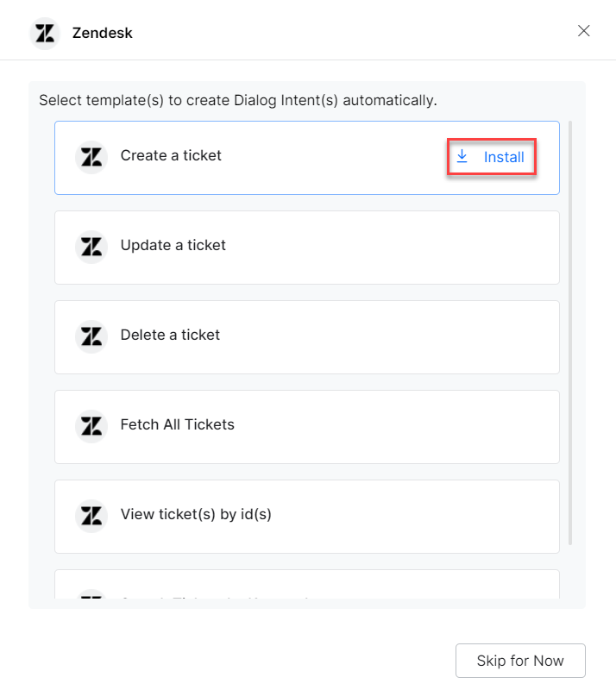
Task: Click the Zendesk title text in header
Action: (x=103, y=34)
